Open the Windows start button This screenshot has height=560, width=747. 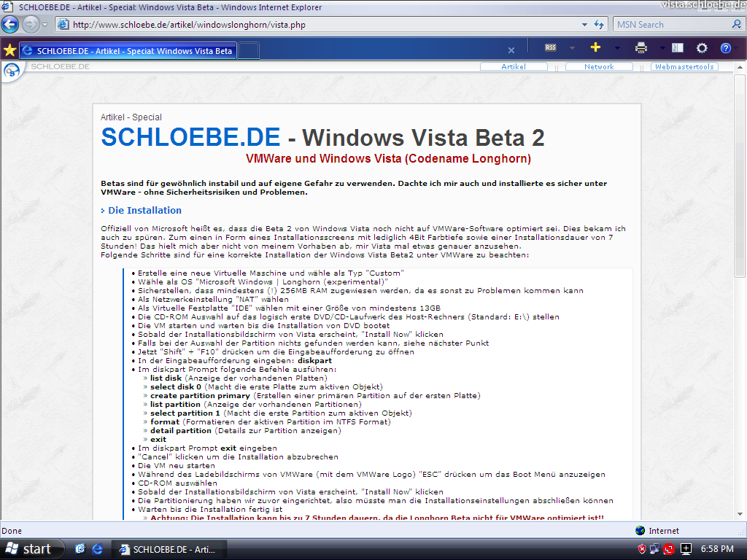[x=30, y=549]
